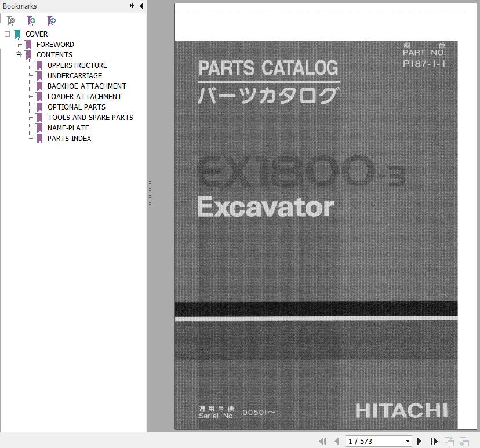Click the BACKHOE ATTACHMENT bookmark ribbon icon
The image size is (480, 448).
coord(39,86)
